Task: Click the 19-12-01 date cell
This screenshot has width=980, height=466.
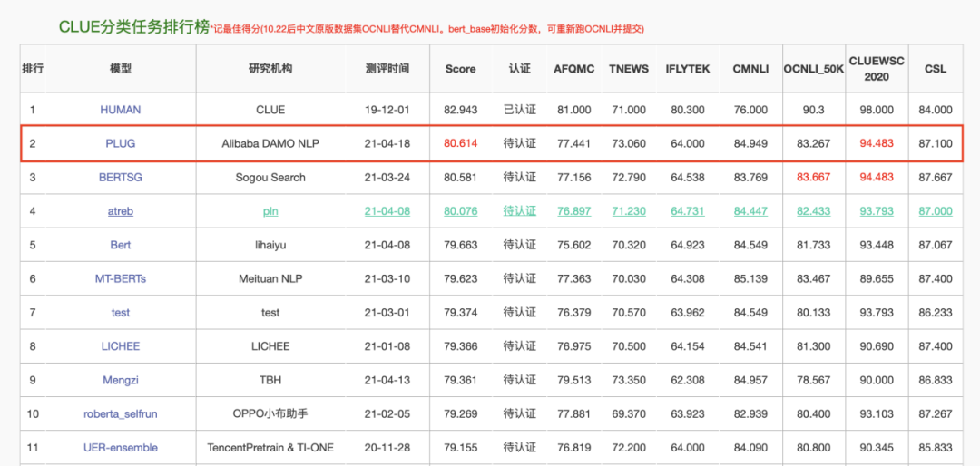Action: (387, 110)
